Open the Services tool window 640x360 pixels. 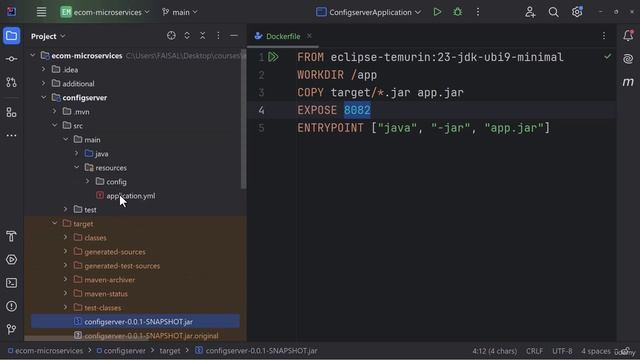click(x=11, y=260)
